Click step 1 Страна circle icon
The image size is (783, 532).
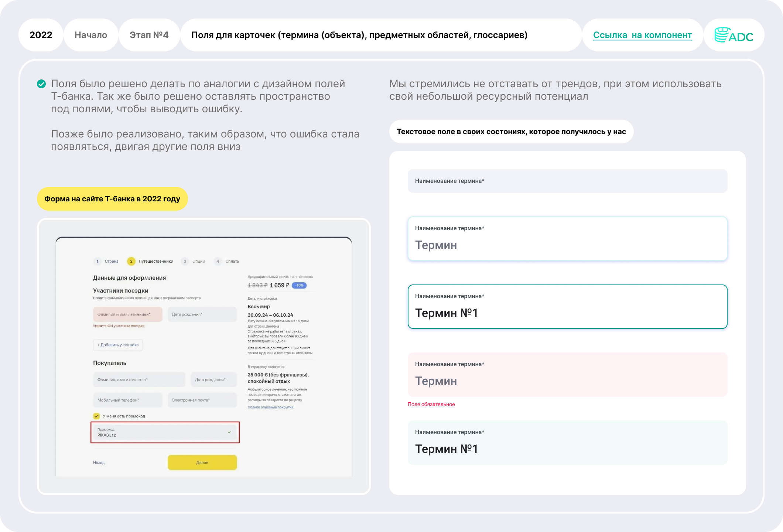point(98,261)
